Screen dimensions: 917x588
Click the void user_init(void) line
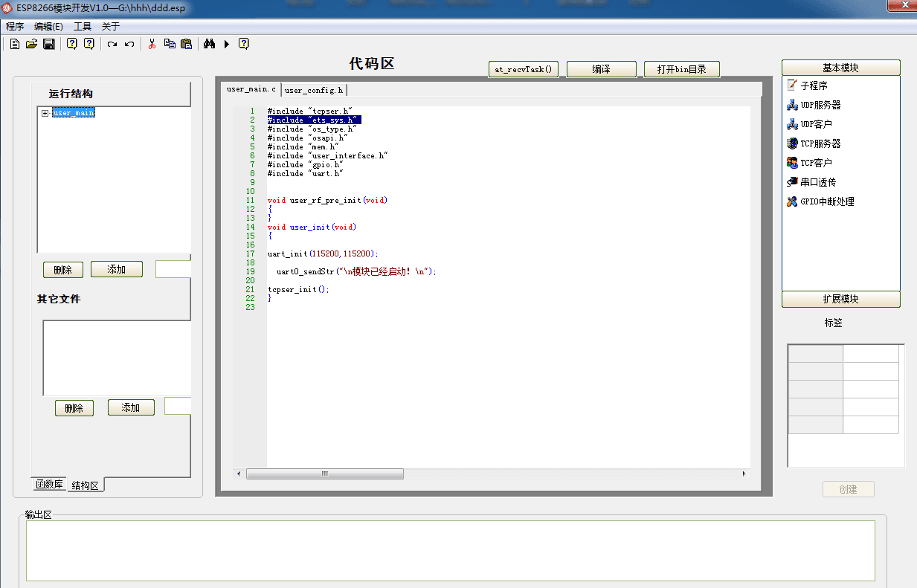click(x=312, y=227)
